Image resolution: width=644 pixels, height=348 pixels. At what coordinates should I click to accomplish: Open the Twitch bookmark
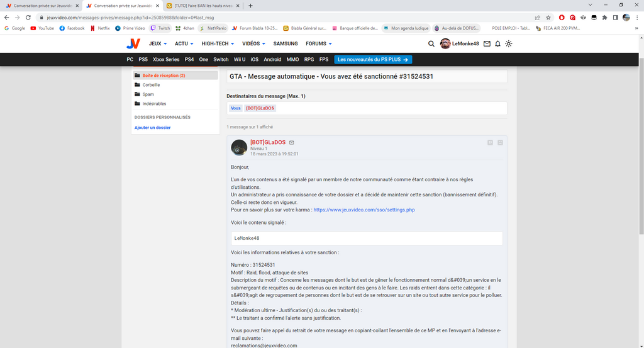tap(160, 28)
